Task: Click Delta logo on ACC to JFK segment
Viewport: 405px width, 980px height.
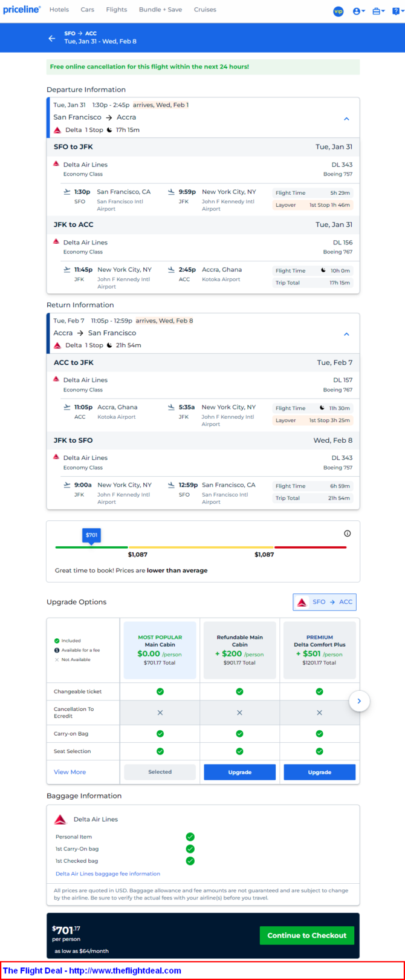Action: coord(56,379)
